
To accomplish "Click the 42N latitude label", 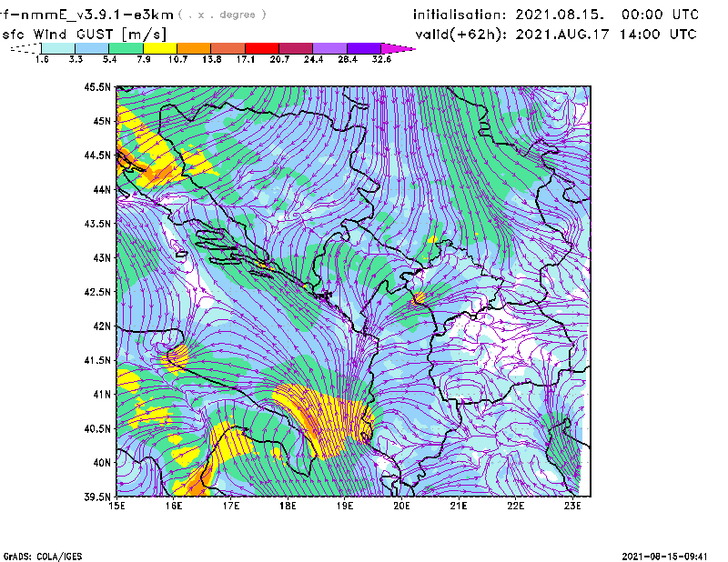I will pyautogui.click(x=102, y=326).
